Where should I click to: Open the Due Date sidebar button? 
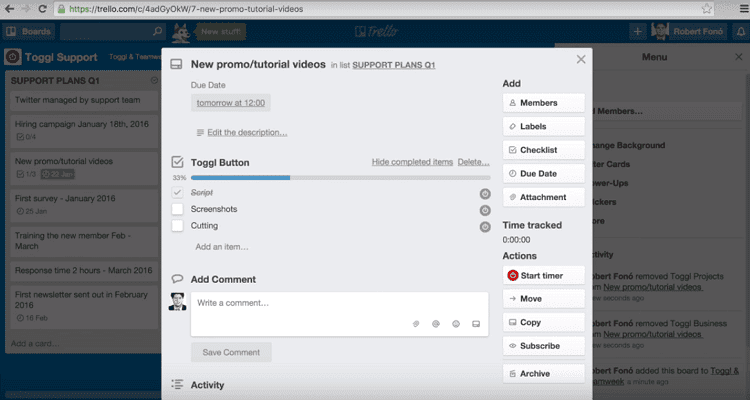click(543, 174)
